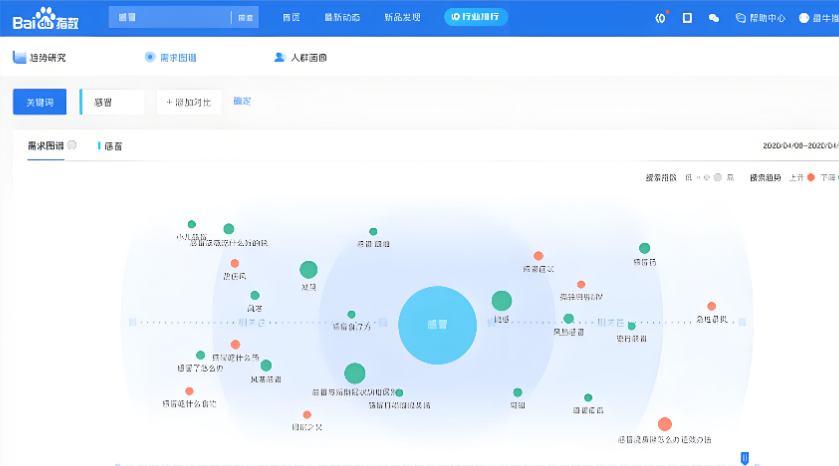Click the date range text at top right
The width and height of the screenshot is (839, 466).
(x=800, y=146)
